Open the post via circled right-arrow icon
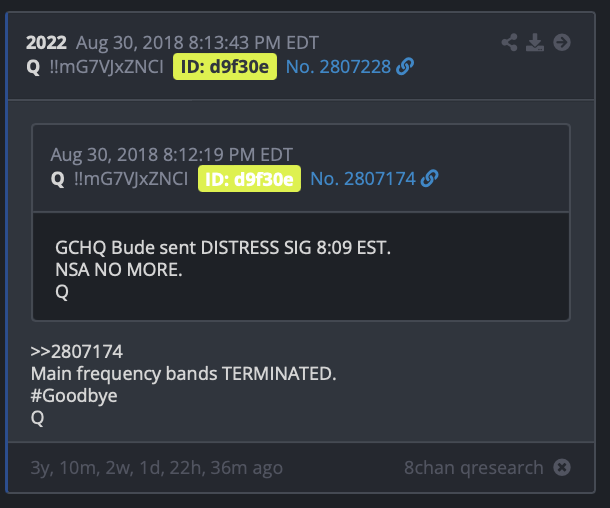 pyautogui.click(x=562, y=42)
